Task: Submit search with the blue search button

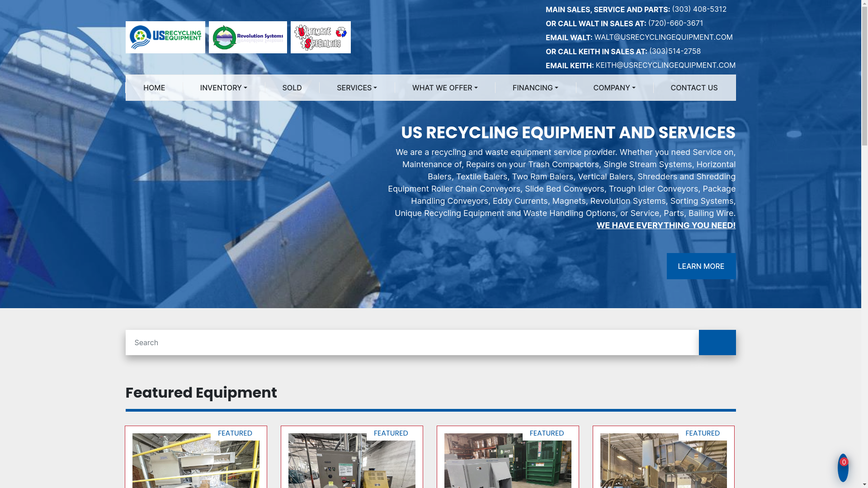Action: coord(717,343)
